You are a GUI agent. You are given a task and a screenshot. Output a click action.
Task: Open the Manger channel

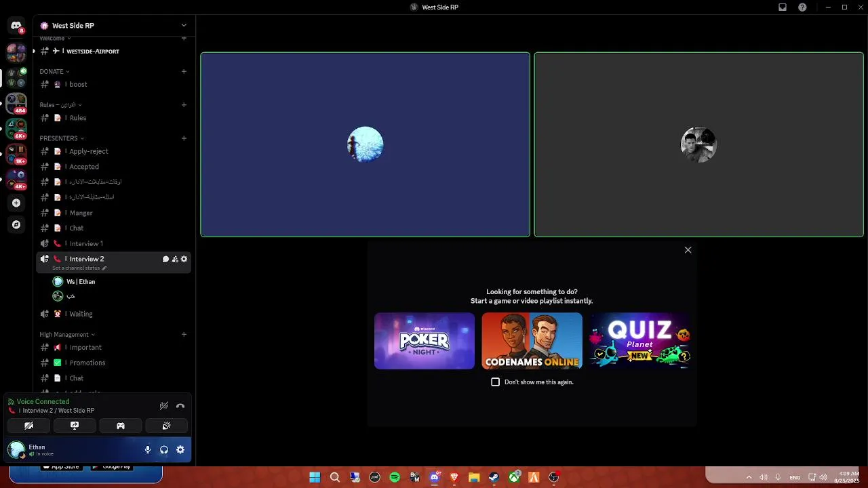click(113, 213)
